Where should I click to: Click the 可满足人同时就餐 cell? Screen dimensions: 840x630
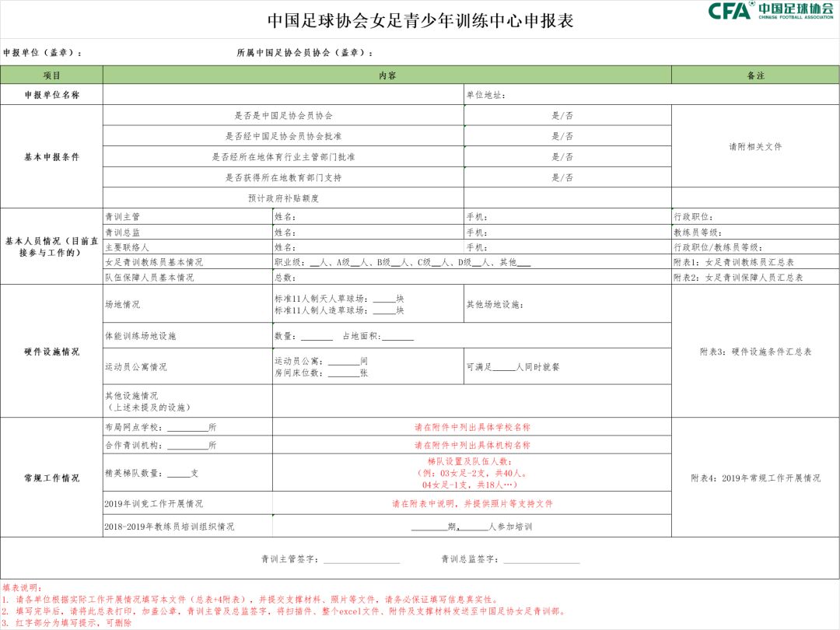coord(568,367)
